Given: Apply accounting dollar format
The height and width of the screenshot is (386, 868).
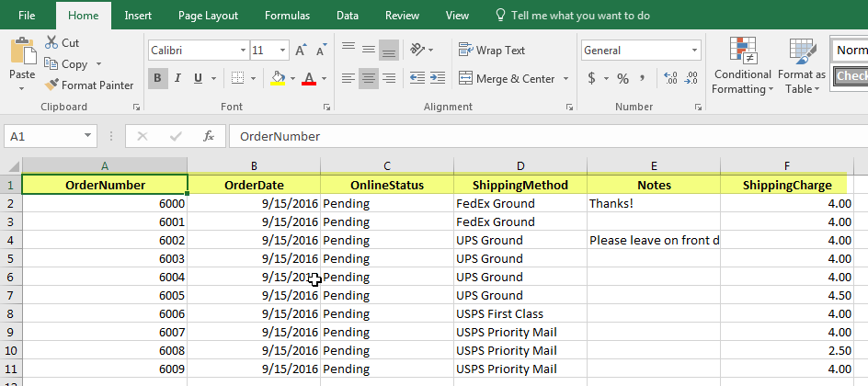Looking at the screenshot, I should click(x=592, y=78).
